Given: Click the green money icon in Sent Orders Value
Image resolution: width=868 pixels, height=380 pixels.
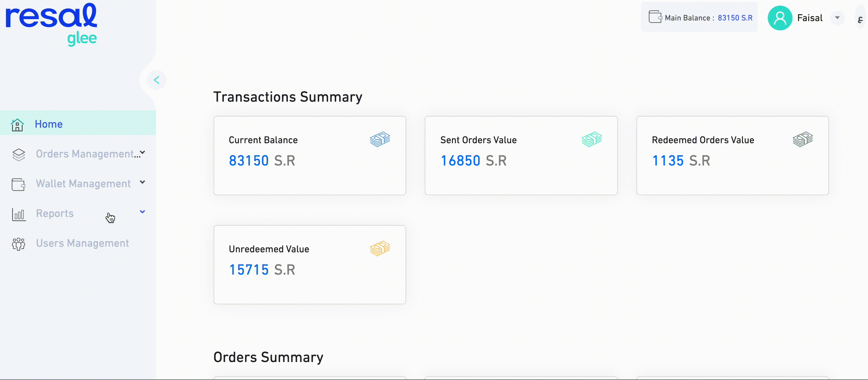Looking at the screenshot, I should (591, 139).
